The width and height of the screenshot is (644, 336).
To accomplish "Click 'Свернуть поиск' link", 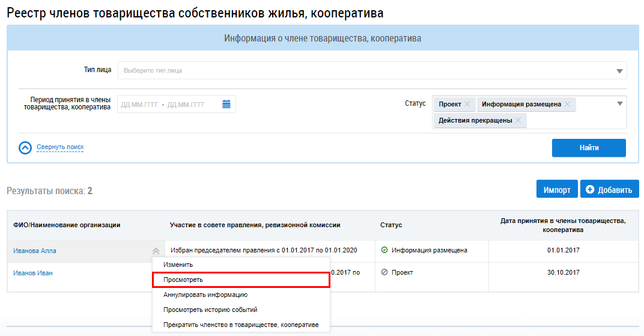I will [60, 147].
